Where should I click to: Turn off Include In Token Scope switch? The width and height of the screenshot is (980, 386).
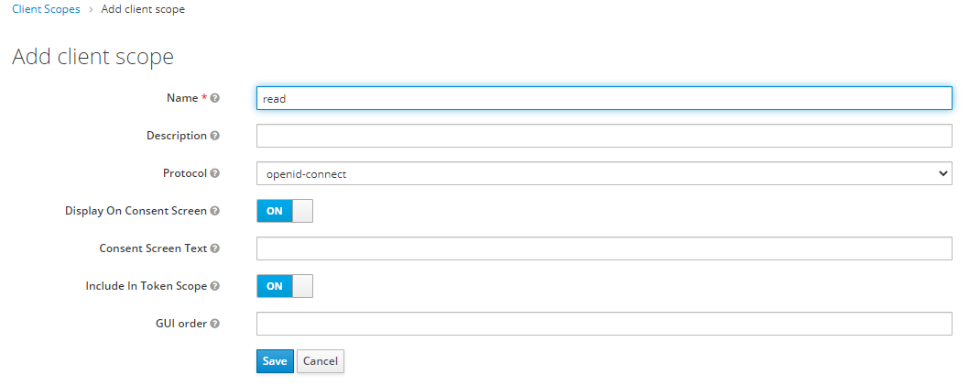[x=284, y=286]
